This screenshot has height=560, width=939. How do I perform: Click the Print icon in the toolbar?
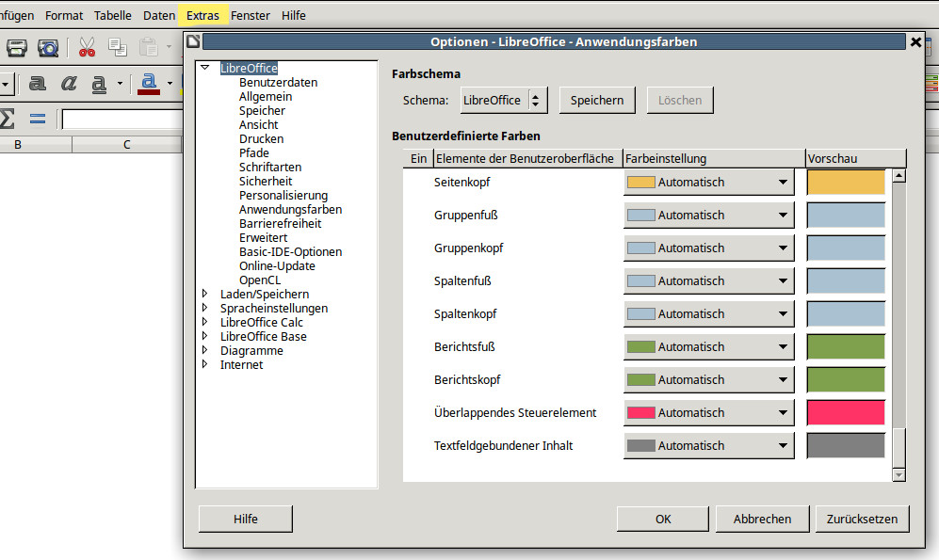(x=17, y=47)
